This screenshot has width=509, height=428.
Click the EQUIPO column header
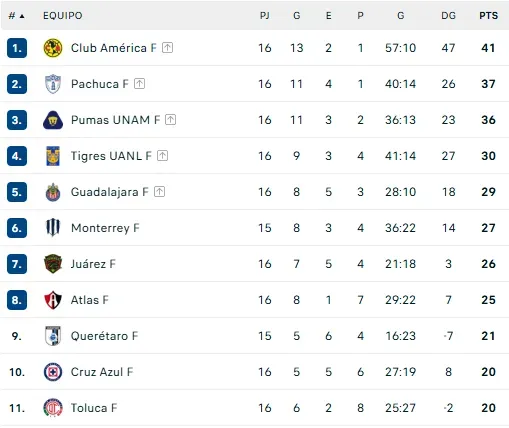click(x=63, y=16)
